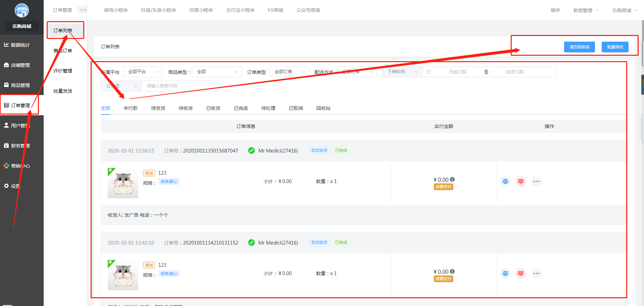The image size is (644, 306).
Task: Expand the 下单时间 dropdown
Action: [402, 72]
